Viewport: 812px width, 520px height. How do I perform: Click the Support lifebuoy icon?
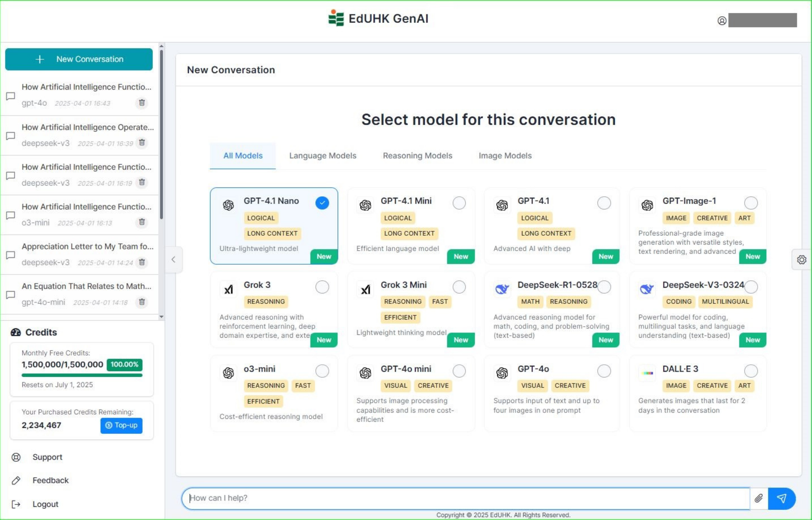[16, 457]
